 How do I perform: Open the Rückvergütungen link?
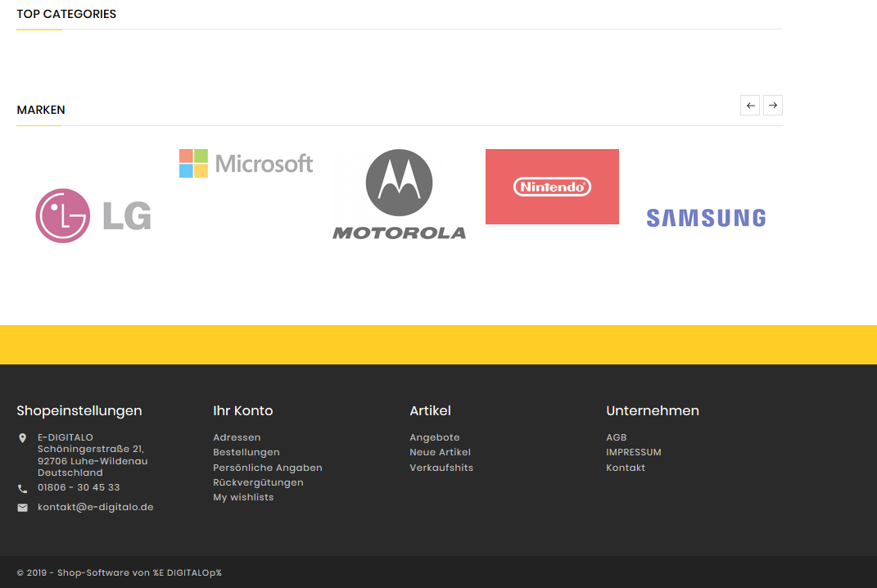(x=258, y=482)
